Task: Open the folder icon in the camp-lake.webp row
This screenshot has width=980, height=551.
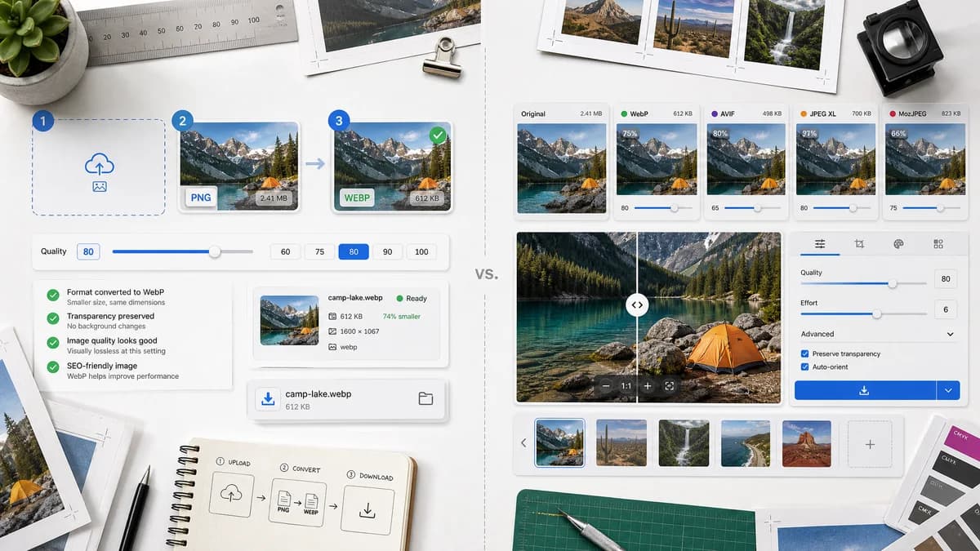Action: click(425, 398)
